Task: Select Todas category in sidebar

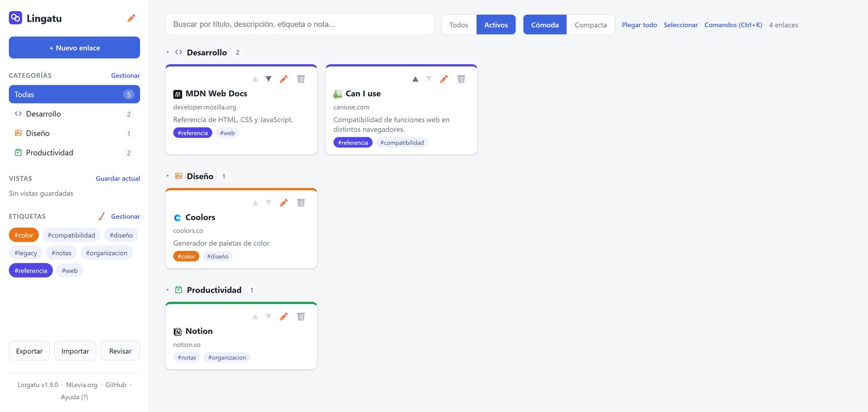Action: click(x=74, y=94)
